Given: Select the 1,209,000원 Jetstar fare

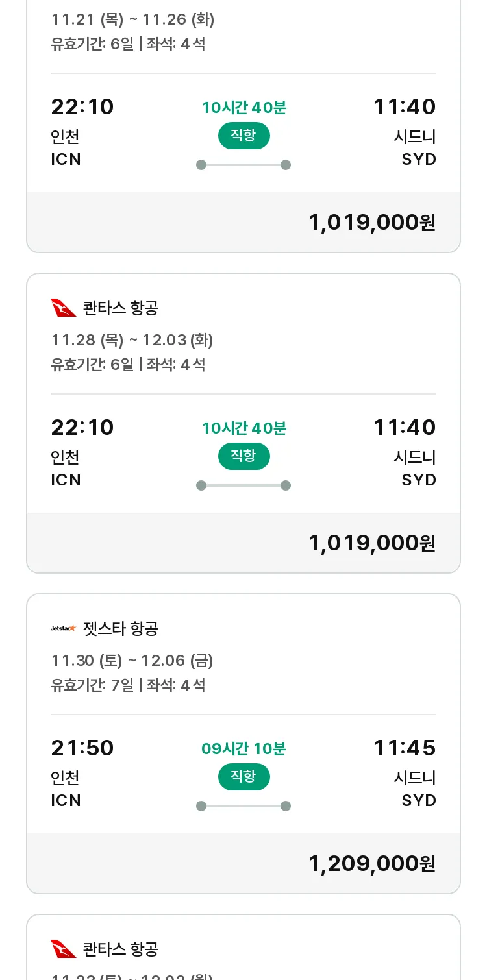Looking at the screenshot, I should click(x=371, y=864).
